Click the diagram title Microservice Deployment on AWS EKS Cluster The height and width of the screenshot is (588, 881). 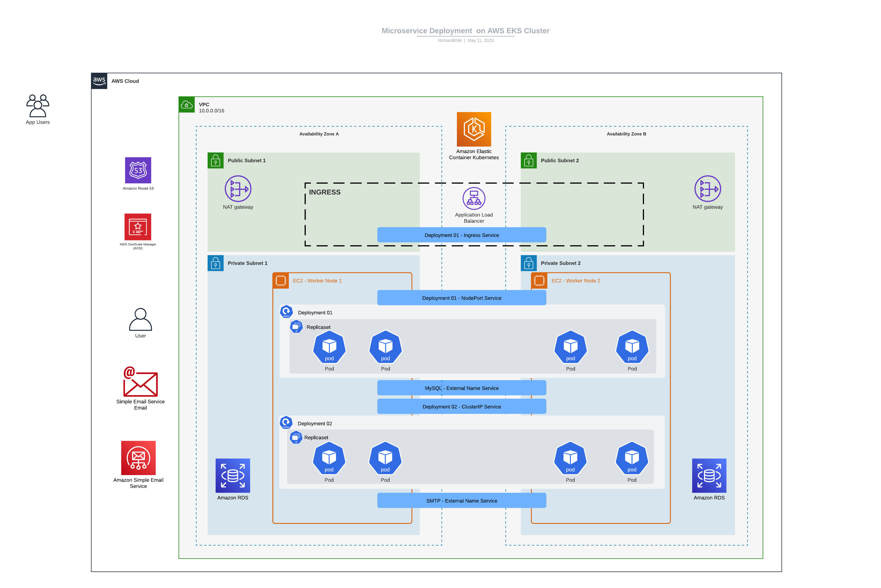465,31
